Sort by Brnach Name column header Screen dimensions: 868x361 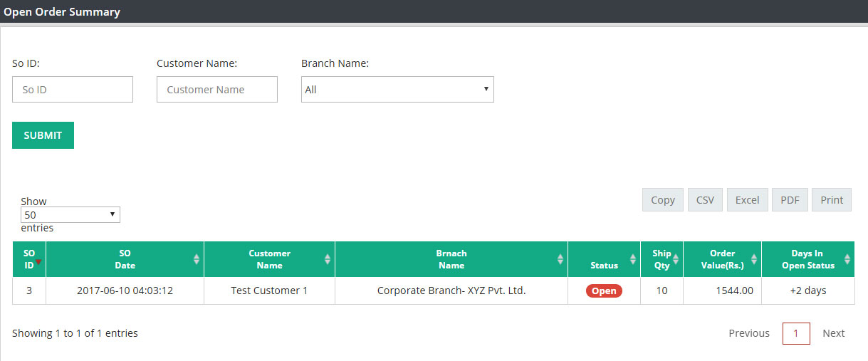click(451, 259)
